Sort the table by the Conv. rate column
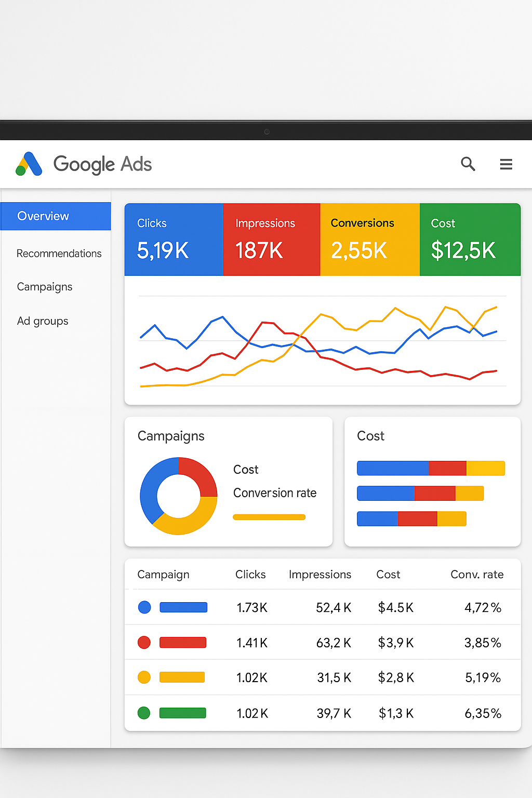 [477, 575]
